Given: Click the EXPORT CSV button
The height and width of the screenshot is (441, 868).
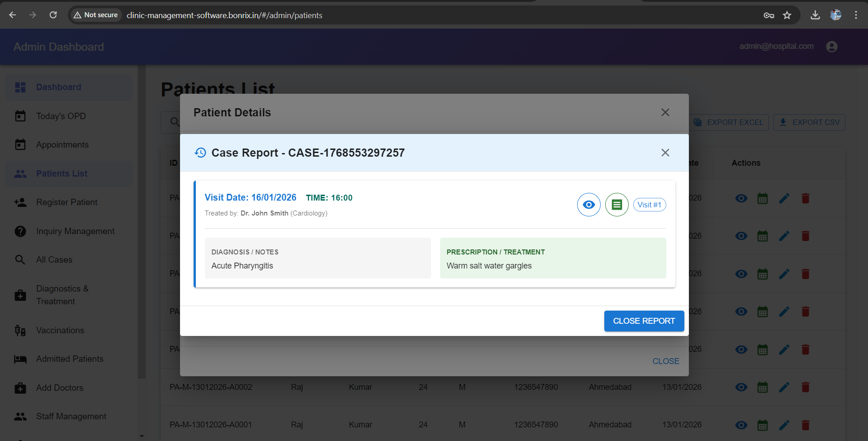Looking at the screenshot, I should tap(809, 122).
